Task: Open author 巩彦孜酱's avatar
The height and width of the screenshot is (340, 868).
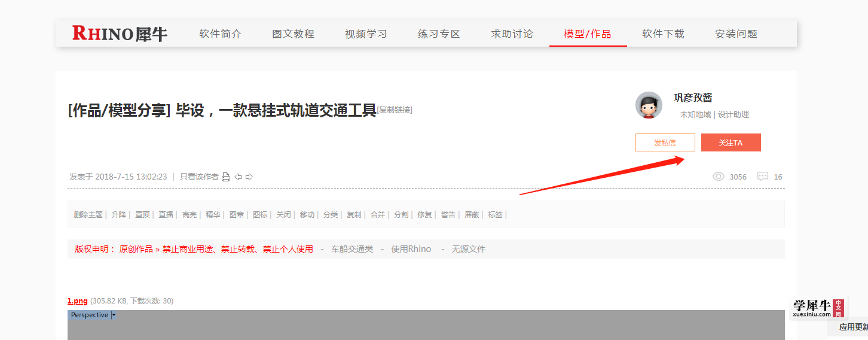Action: coord(649,105)
